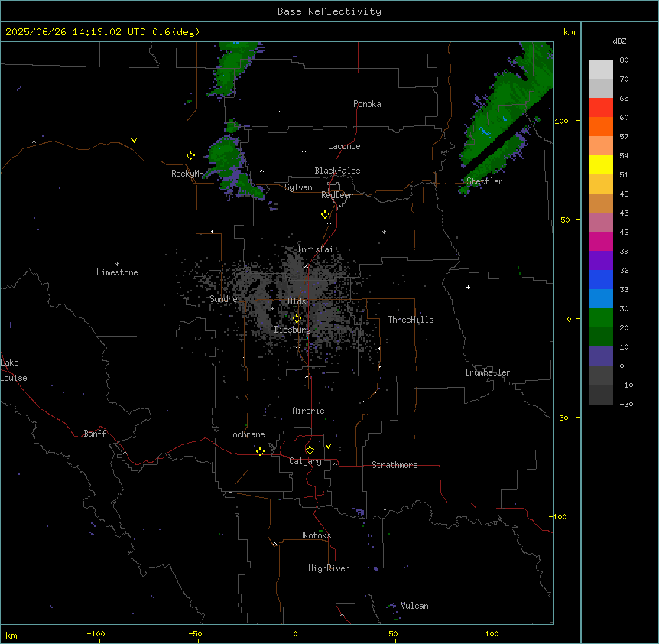Pick the red swatch between 65 and 60 dBZ
The height and width of the screenshot is (644, 659).
(x=601, y=108)
